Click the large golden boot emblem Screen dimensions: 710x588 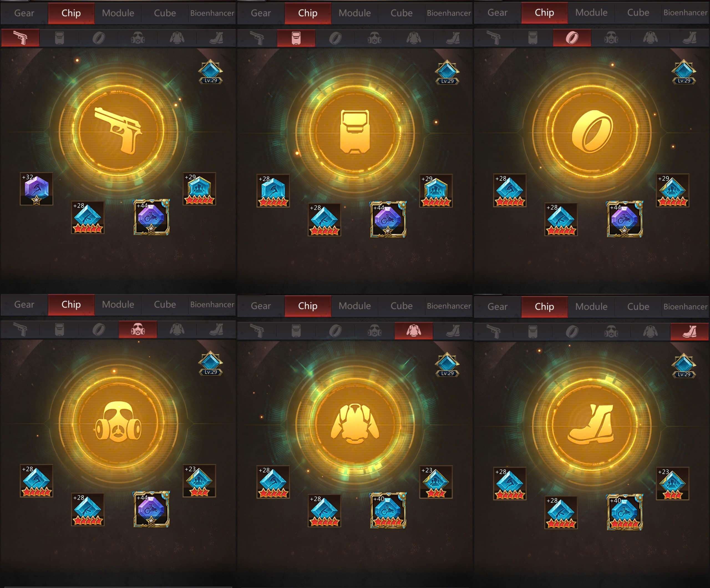592,424
